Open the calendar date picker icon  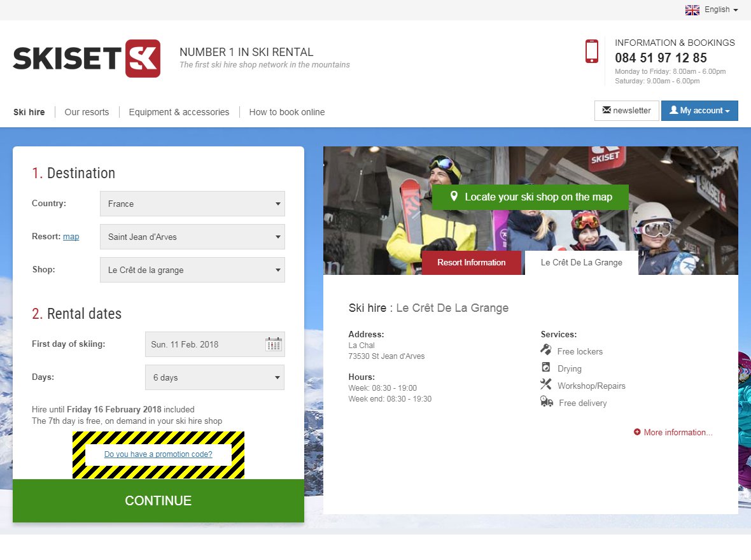tap(274, 344)
